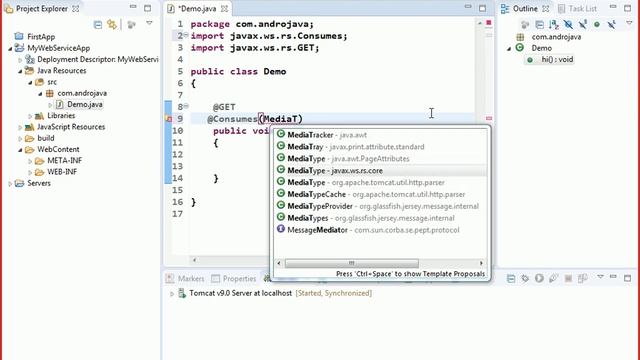This screenshot has height=360, width=640.
Task: Toggle Link with Editor in Project Explorer
Action: 112,24
